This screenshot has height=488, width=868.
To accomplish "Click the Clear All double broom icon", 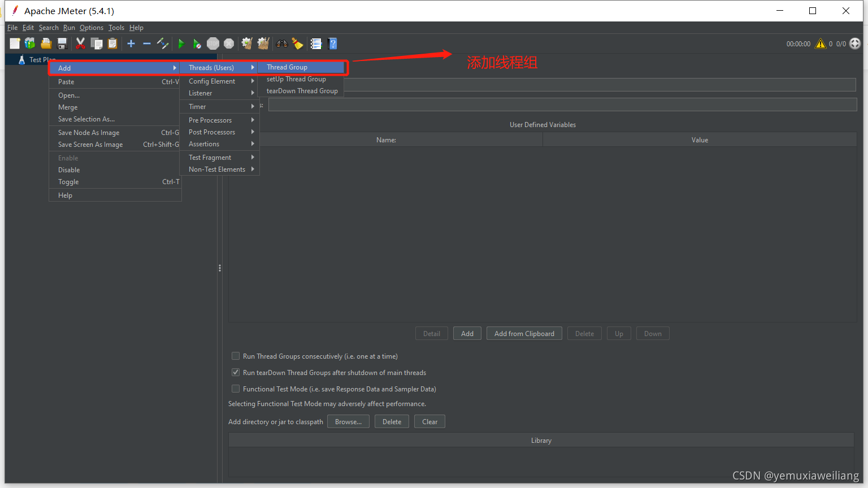I will tap(263, 43).
